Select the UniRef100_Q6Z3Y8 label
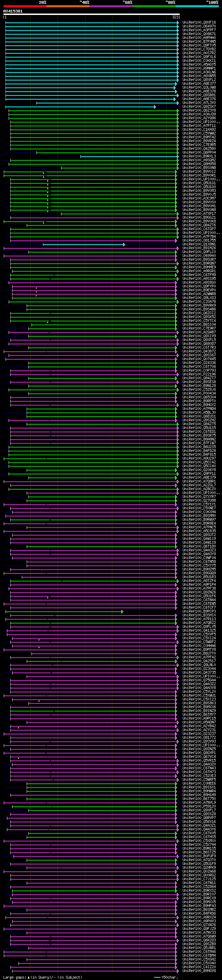Viewport: 222px width, 980px height. tap(199, 110)
